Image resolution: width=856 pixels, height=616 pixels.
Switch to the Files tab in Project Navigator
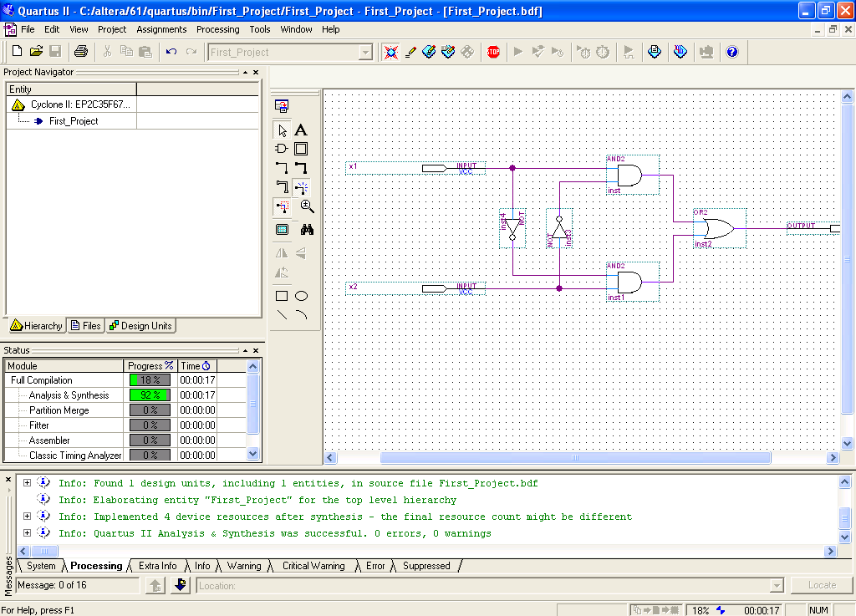85,326
